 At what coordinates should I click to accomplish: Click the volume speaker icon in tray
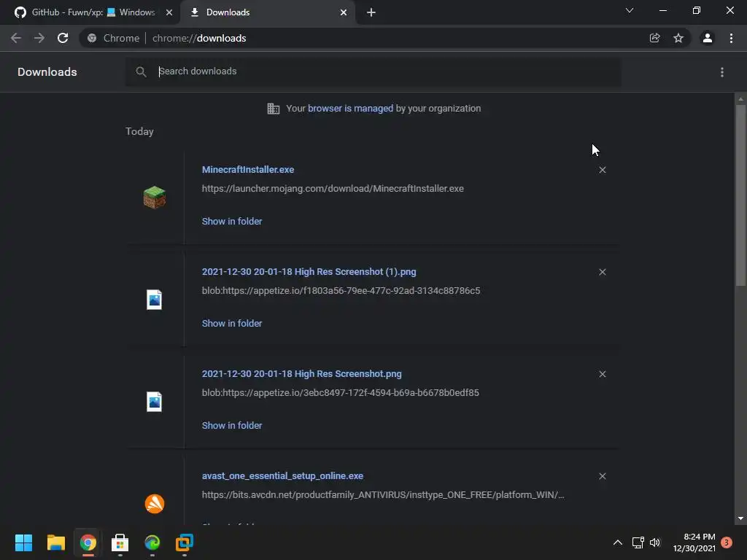click(656, 542)
